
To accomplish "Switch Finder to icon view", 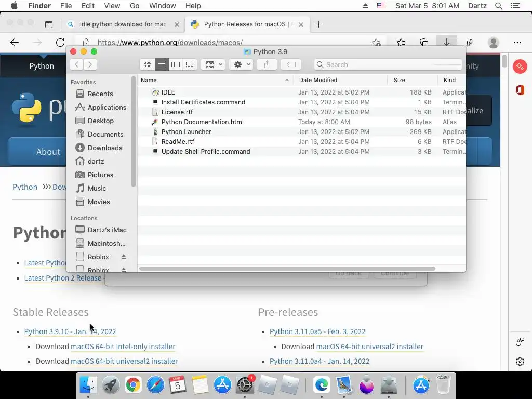I will point(148,64).
